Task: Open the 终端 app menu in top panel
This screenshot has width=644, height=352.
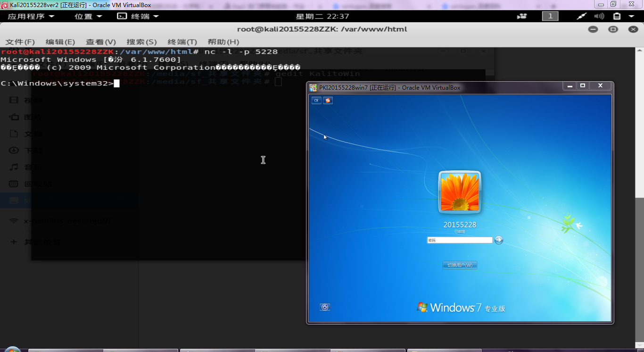Action: pyautogui.click(x=138, y=16)
